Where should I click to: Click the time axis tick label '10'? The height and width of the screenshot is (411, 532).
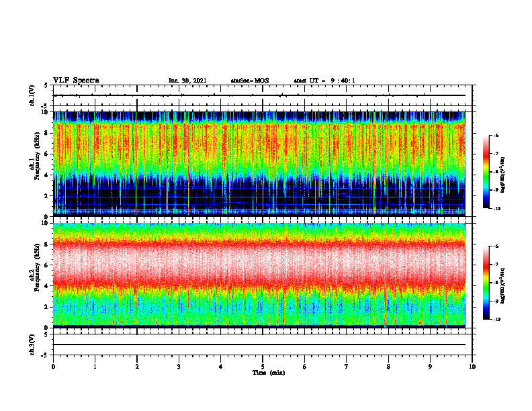coord(472,367)
